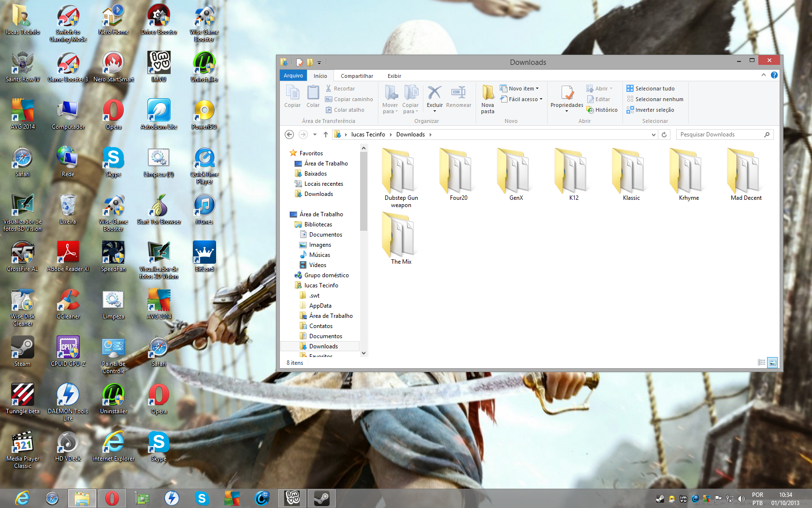This screenshot has height=508, width=812.
Task: Click the navigation pane scroll down arrow
Action: click(364, 353)
